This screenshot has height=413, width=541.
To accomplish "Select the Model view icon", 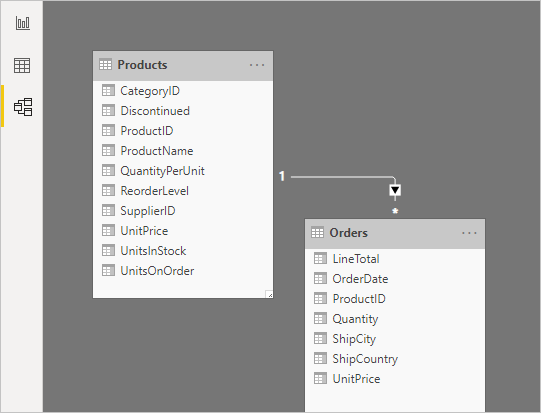I will point(23,107).
